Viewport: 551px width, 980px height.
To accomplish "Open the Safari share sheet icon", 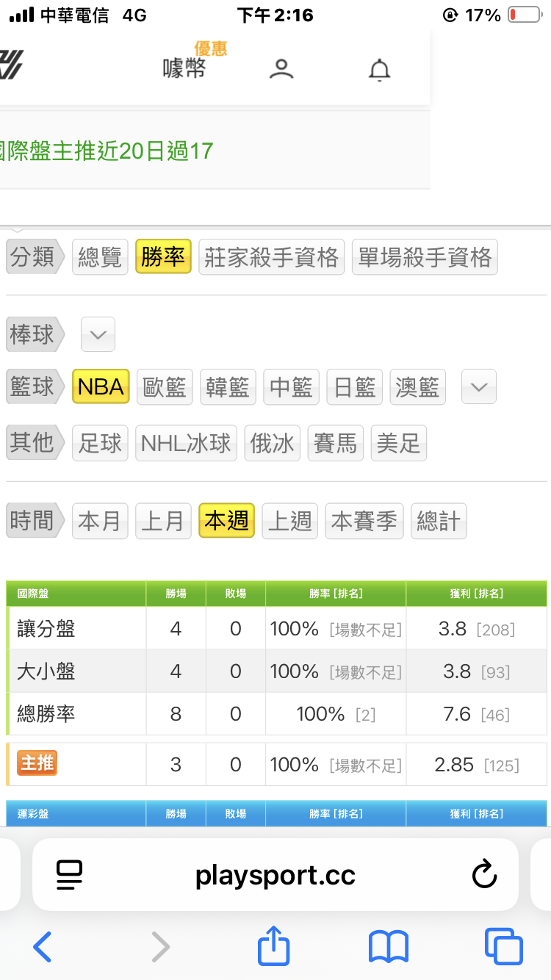I will pyautogui.click(x=274, y=945).
